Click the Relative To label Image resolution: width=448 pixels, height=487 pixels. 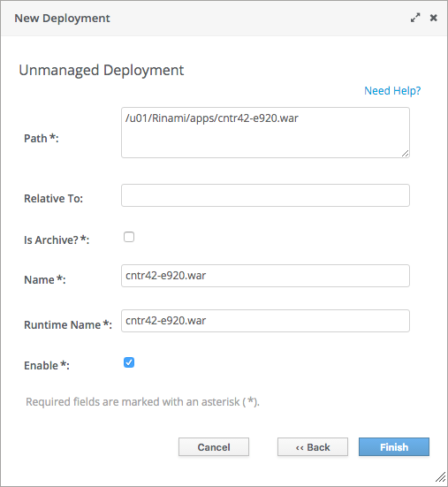tap(53, 199)
